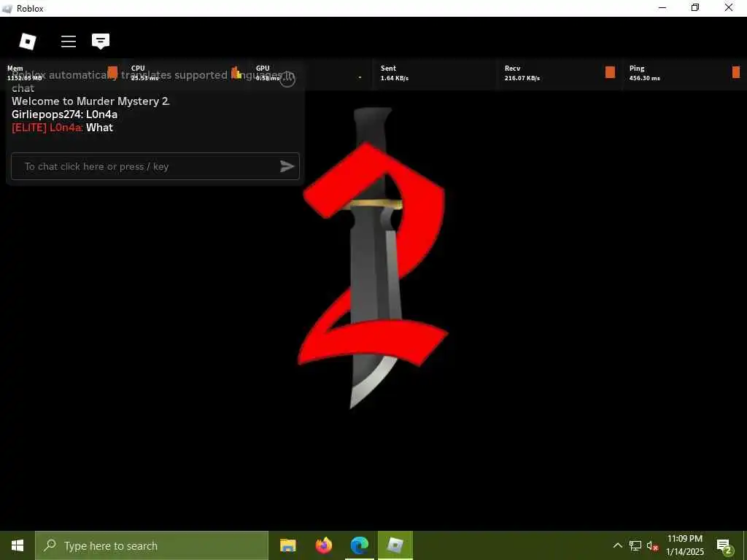The width and height of the screenshot is (747, 560).
Task: Click the Girliepops274 chat message
Action: point(64,114)
